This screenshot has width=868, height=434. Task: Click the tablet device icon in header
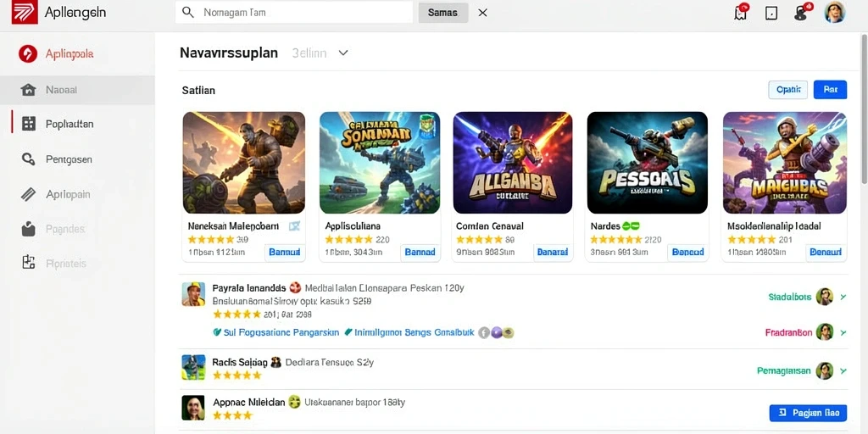(x=771, y=14)
